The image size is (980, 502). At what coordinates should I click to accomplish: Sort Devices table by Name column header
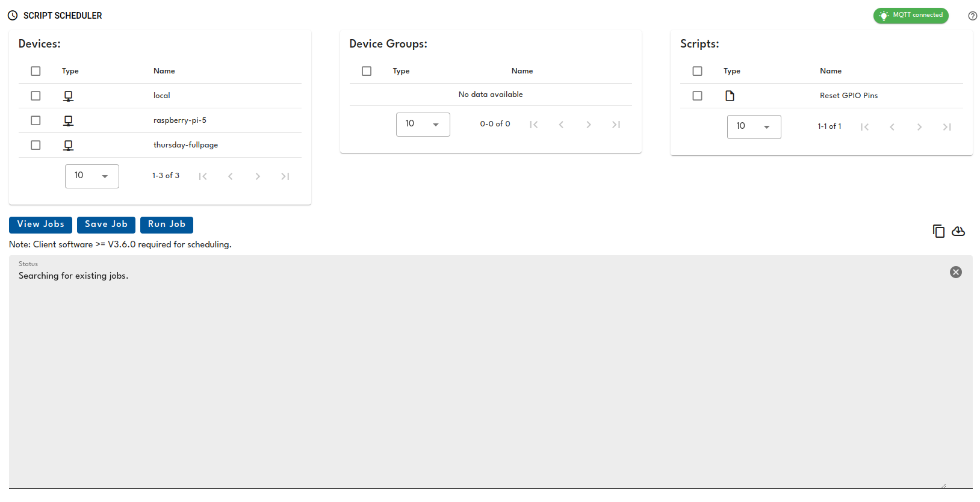[164, 71]
